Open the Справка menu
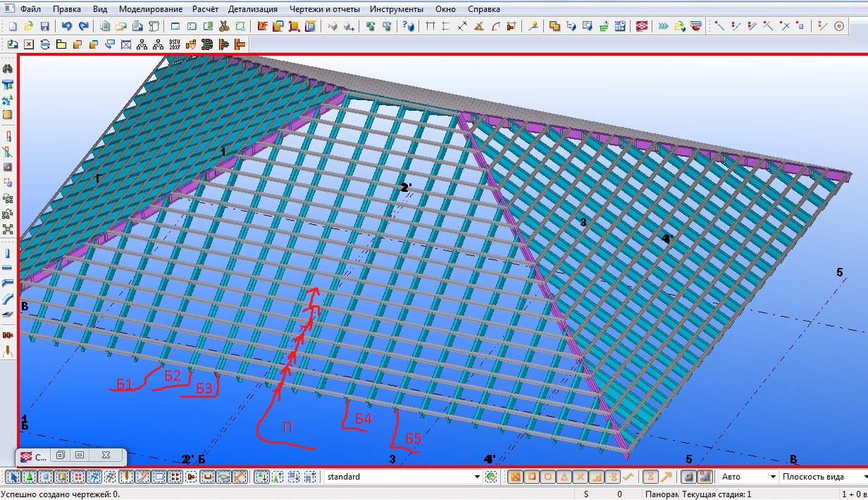The height and width of the screenshot is (500, 868). (x=483, y=9)
